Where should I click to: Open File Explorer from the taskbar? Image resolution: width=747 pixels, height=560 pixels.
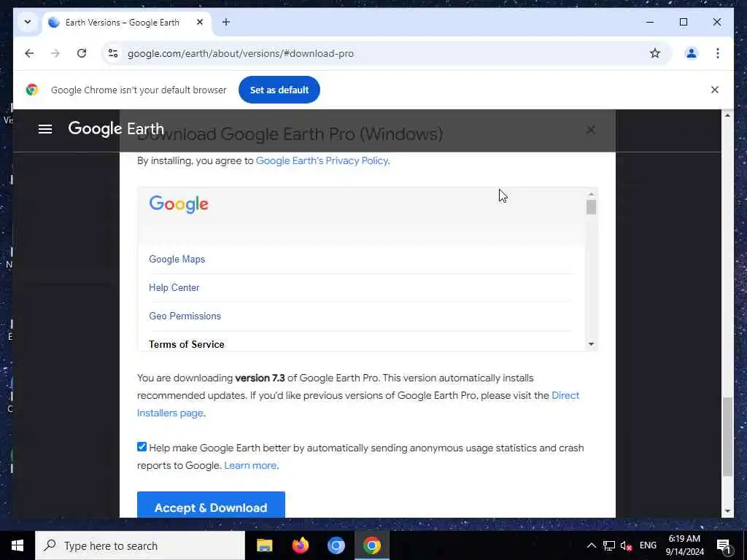[264, 545]
